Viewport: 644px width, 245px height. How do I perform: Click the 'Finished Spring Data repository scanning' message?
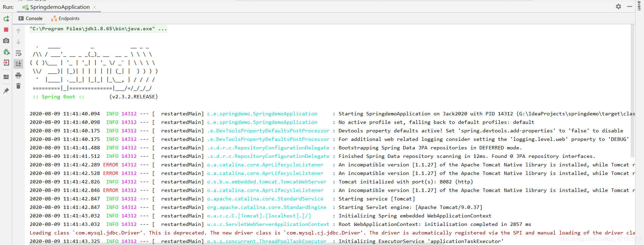point(467,156)
